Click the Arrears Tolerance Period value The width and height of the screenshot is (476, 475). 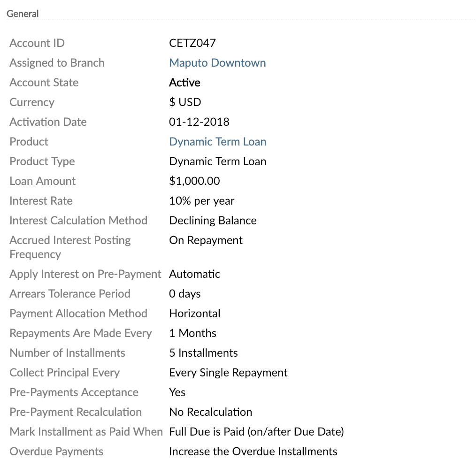click(x=184, y=293)
